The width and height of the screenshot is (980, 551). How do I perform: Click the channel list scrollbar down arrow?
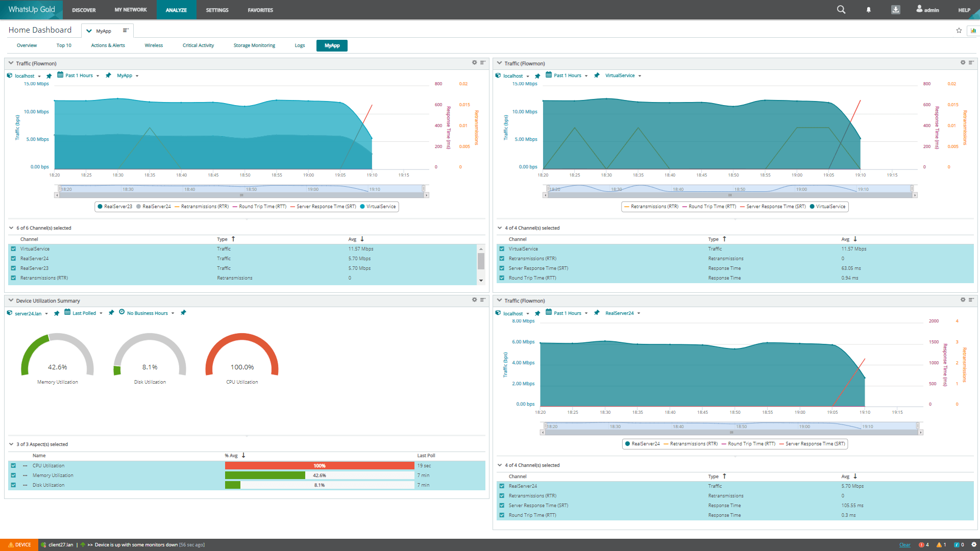tap(481, 281)
